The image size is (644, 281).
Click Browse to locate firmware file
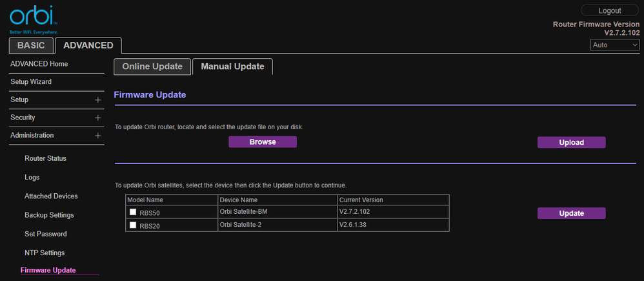(x=263, y=142)
